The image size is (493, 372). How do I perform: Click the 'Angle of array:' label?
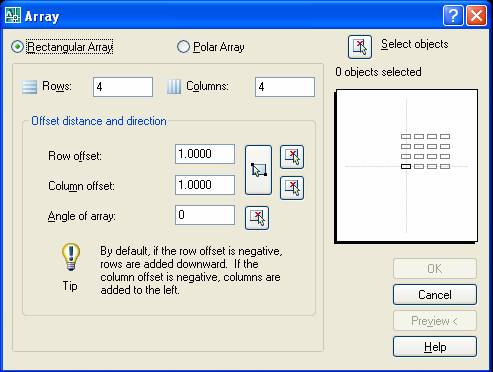(x=82, y=216)
